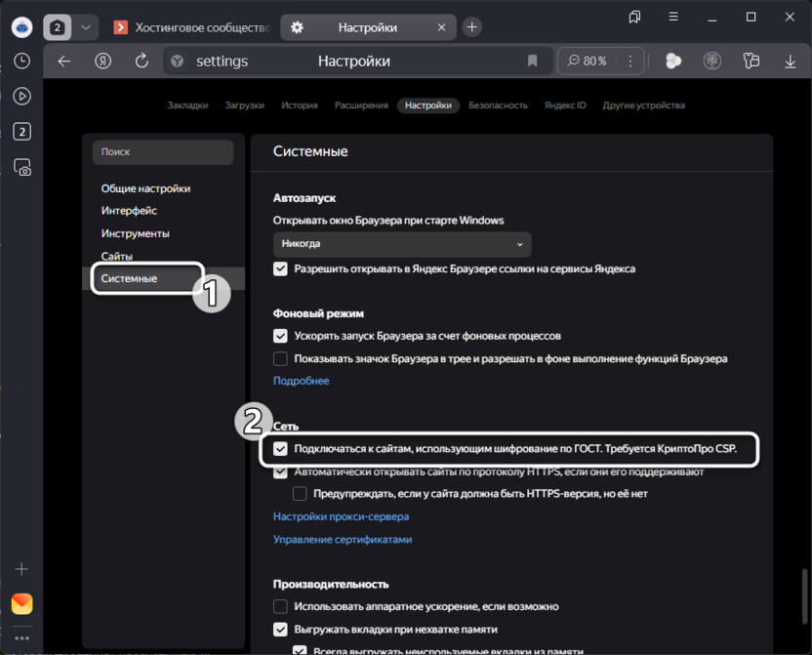The height and width of the screenshot is (655, 812).
Task: Reload the current page
Action: click(142, 61)
